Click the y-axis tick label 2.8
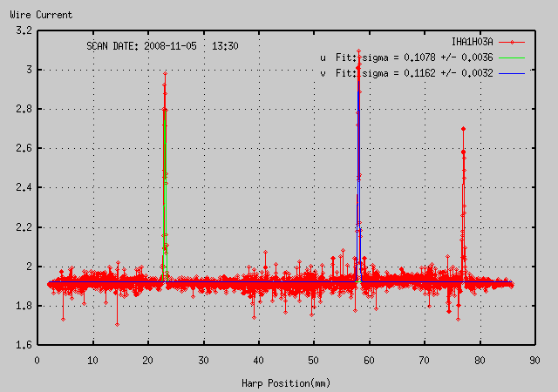 [x=24, y=109]
